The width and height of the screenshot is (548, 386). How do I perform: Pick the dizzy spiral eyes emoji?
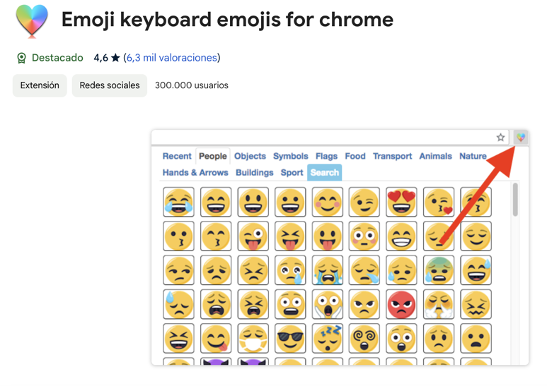(x=365, y=338)
